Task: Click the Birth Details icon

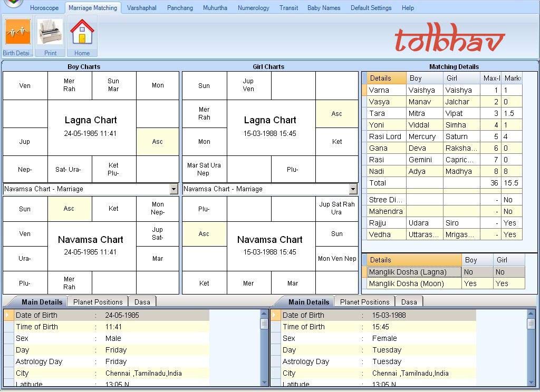Action: pos(18,32)
